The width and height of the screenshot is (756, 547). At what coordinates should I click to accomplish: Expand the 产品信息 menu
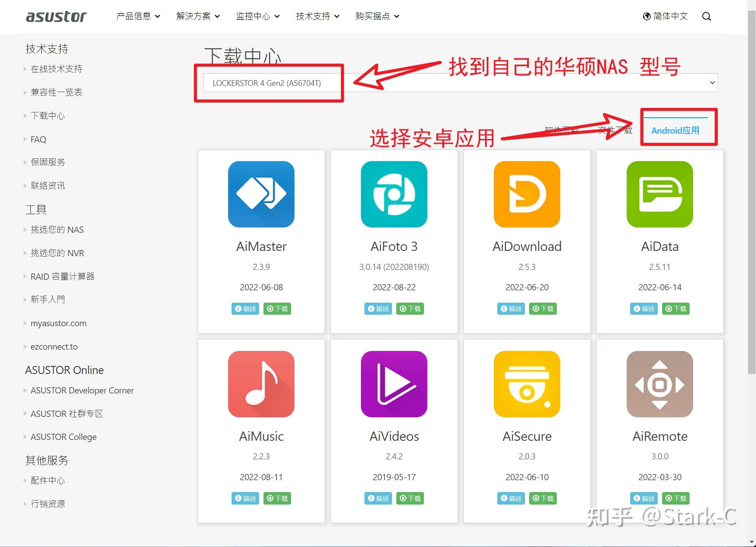tap(138, 16)
